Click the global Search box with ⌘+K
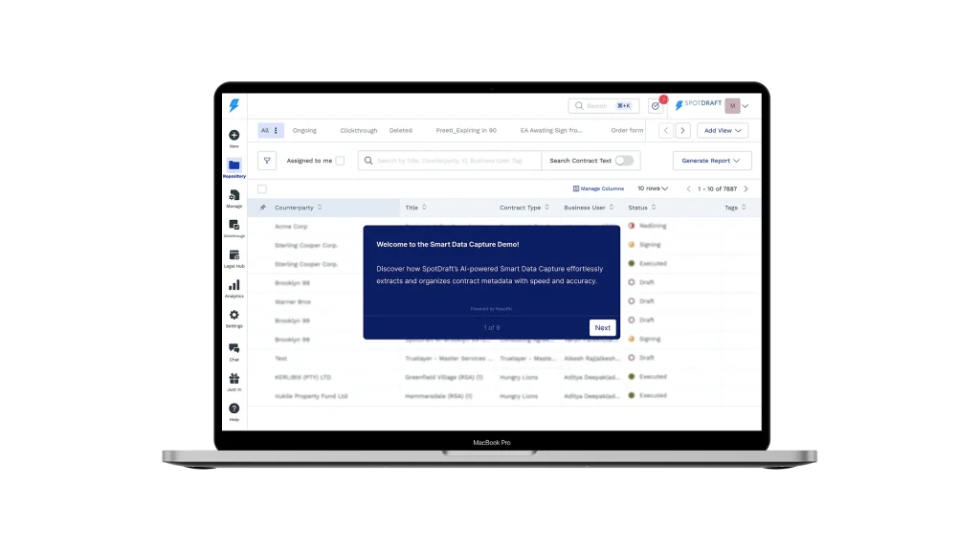Image resolution: width=980 pixels, height=551 pixels. [604, 105]
